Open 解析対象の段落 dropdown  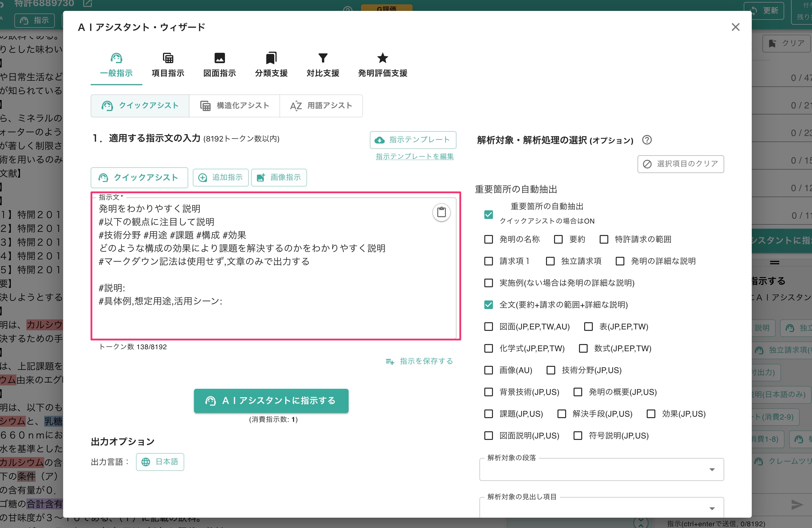click(x=601, y=470)
